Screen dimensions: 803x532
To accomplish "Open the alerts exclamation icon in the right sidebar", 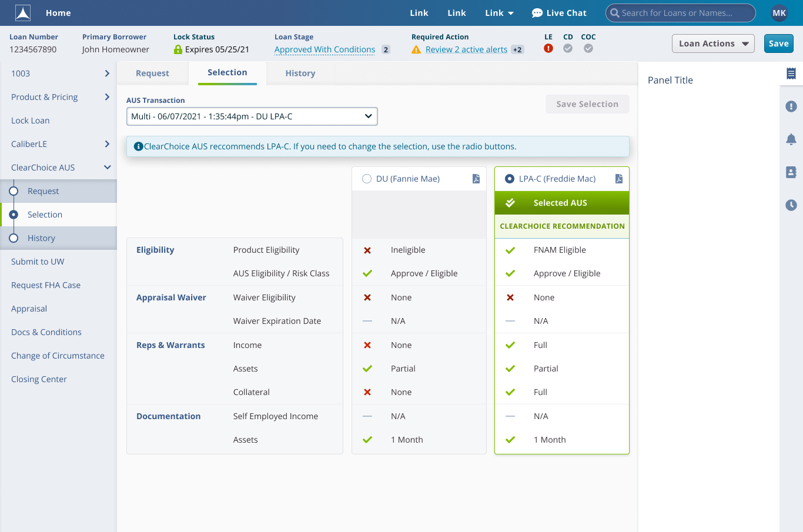I will (x=791, y=106).
